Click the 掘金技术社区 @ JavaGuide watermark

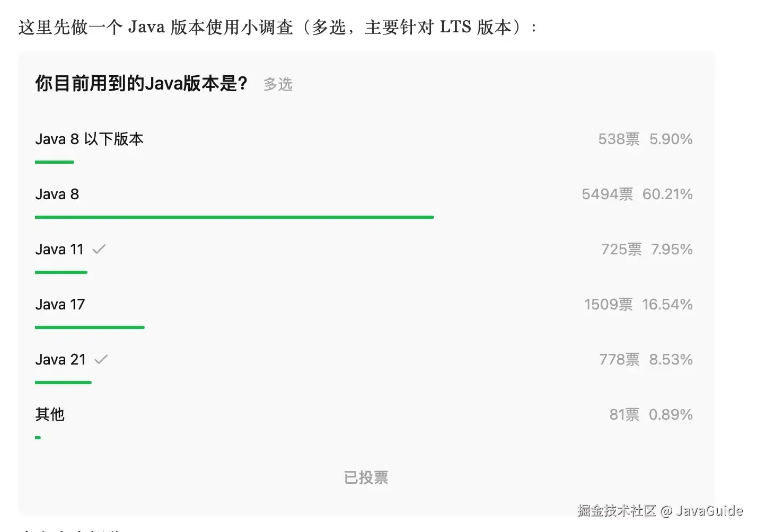659,510
